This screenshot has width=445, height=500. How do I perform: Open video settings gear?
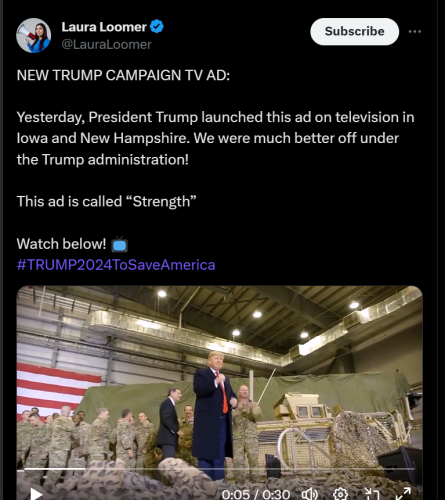click(340, 494)
